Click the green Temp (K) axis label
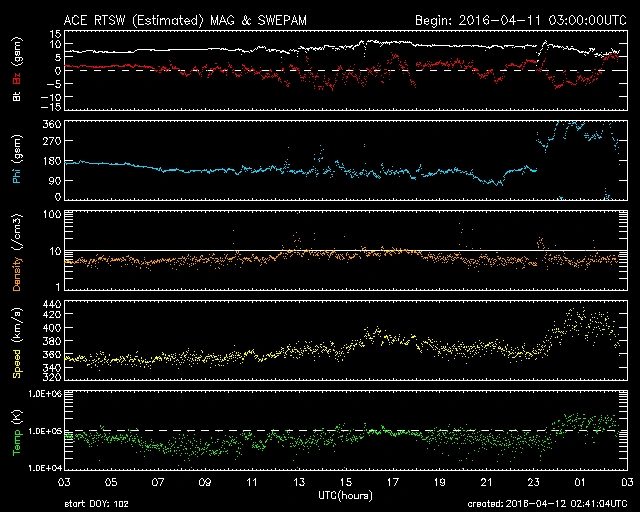 (x=18, y=430)
